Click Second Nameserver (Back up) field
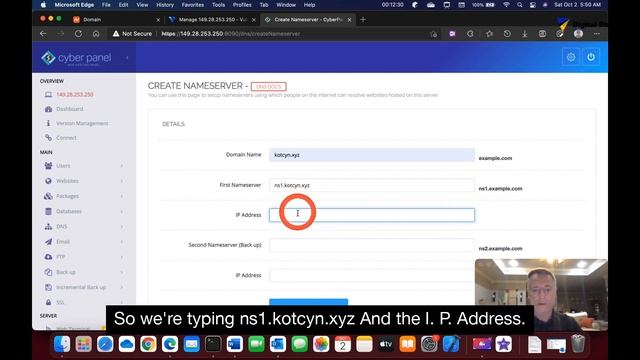 coord(372,245)
